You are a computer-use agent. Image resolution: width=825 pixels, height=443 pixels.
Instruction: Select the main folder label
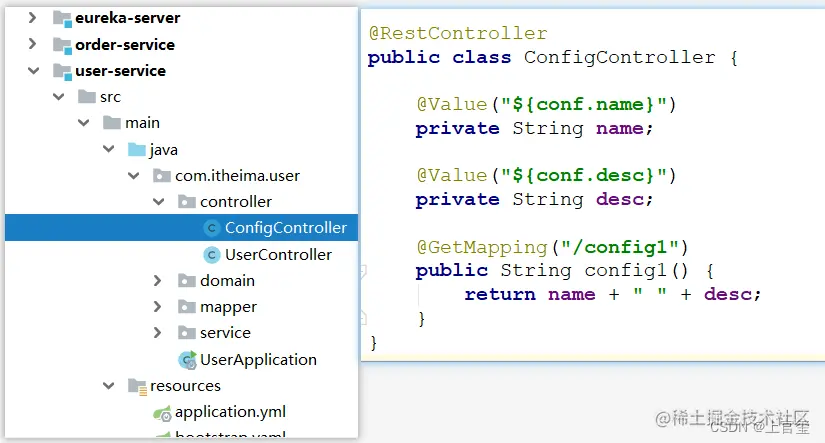(x=142, y=123)
